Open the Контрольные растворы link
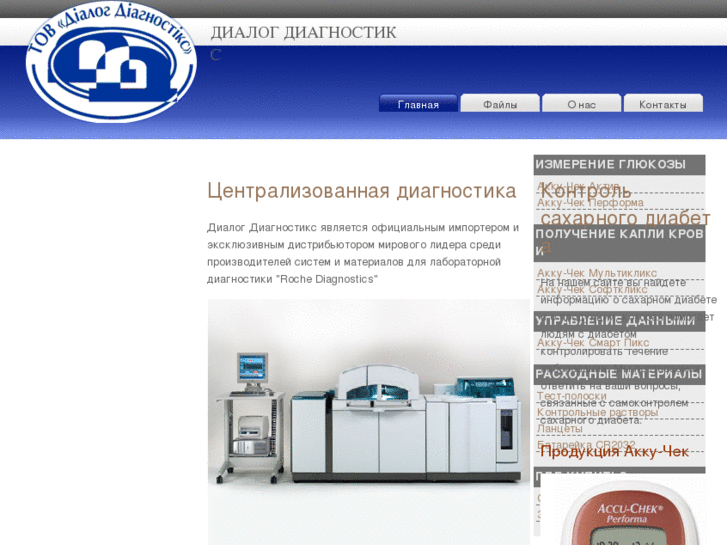The image size is (727, 545). click(598, 412)
